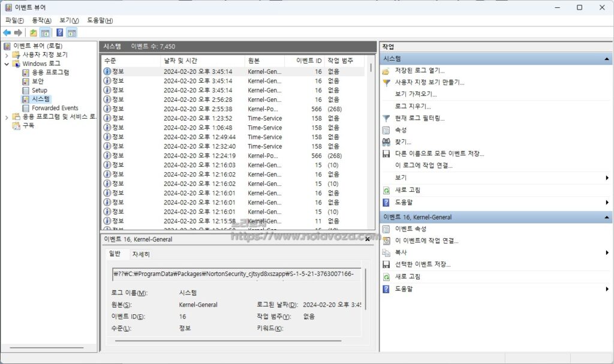Expand 사용자 지정 보기 tree node
The width and height of the screenshot is (614, 364).
7,55
